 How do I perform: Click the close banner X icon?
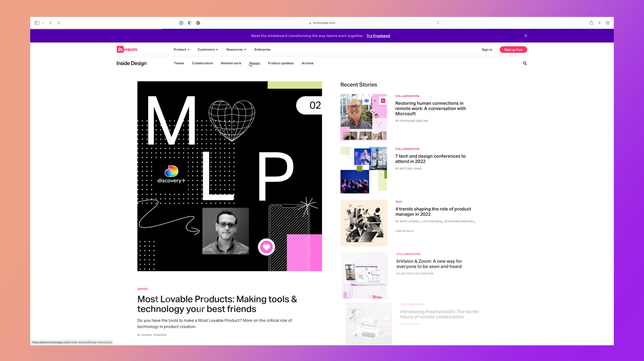pyautogui.click(x=526, y=35)
